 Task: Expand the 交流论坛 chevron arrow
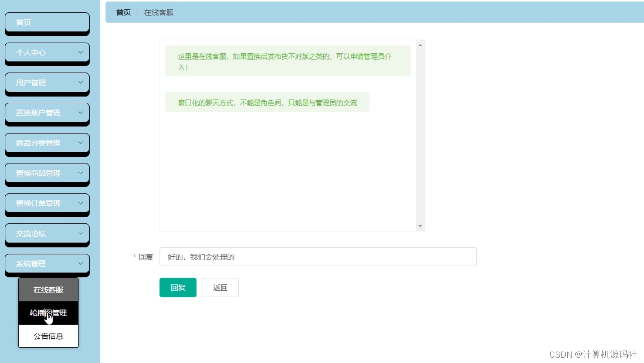(x=81, y=233)
